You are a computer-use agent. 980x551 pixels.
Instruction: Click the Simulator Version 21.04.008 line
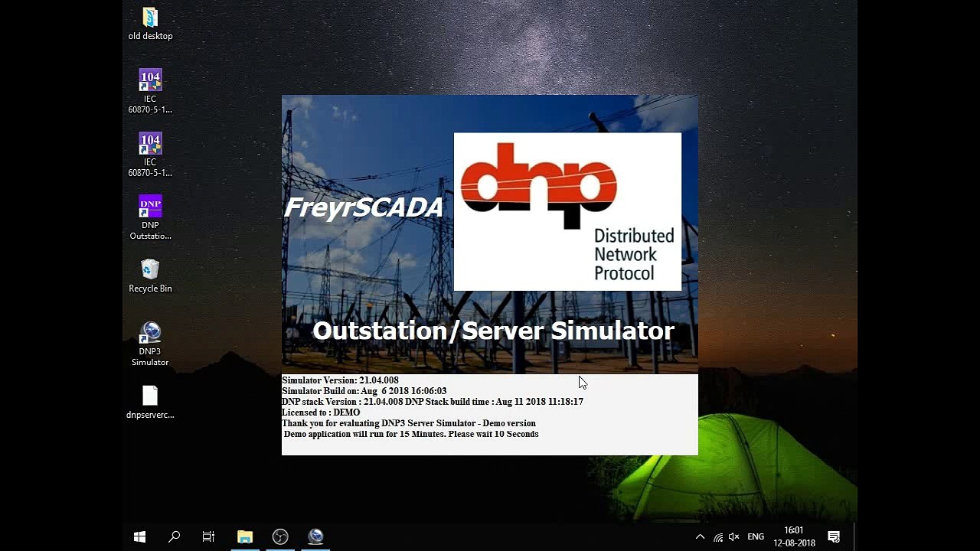pyautogui.click(x=340, y=380)
